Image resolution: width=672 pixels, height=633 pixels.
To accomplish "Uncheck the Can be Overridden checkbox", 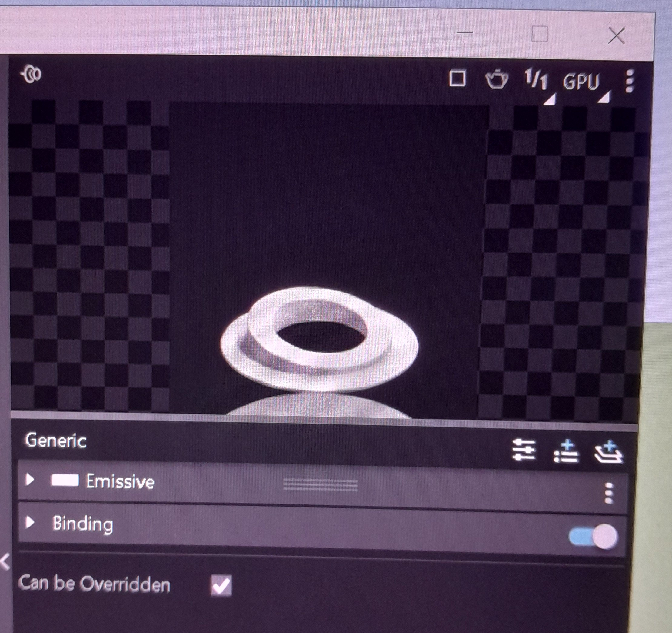I will pyautogui.click(x=221, y=585).
